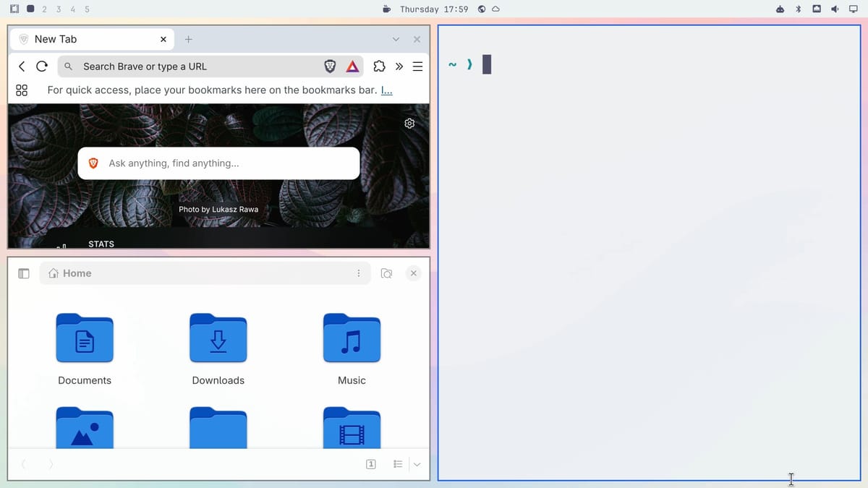Click the window layout icon in top bar

(14, 9)
